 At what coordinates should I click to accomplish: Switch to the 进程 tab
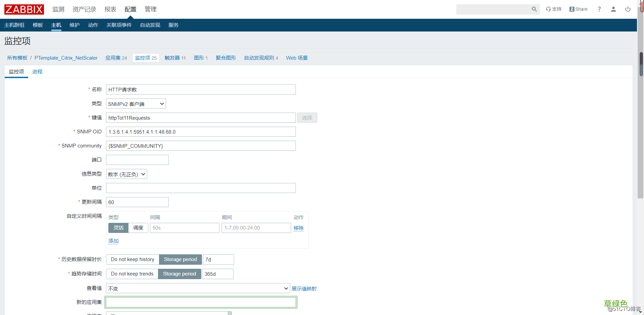point(37,72)
